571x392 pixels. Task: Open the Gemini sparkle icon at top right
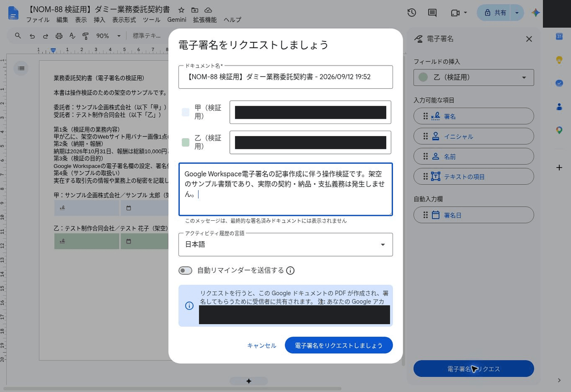[x=535, y=12]
